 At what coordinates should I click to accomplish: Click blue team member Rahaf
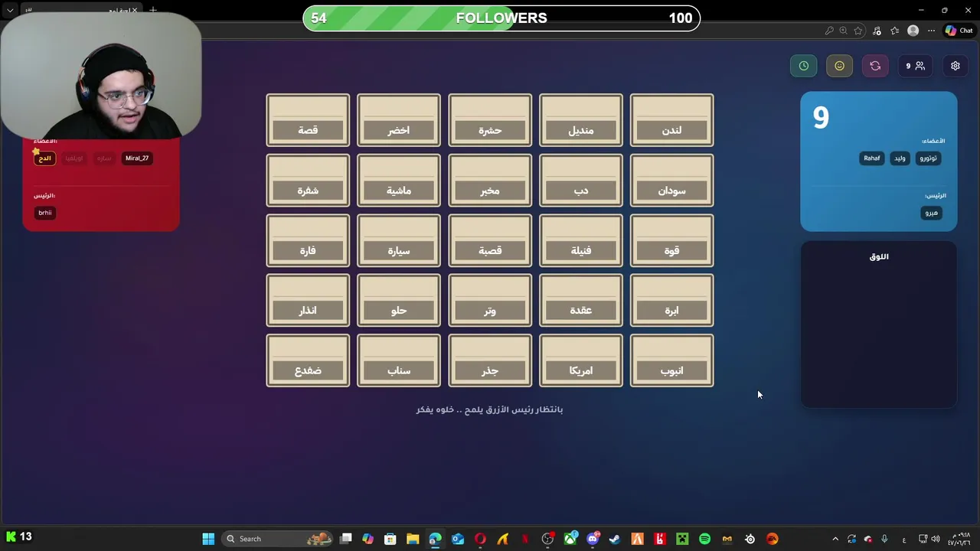872,158
